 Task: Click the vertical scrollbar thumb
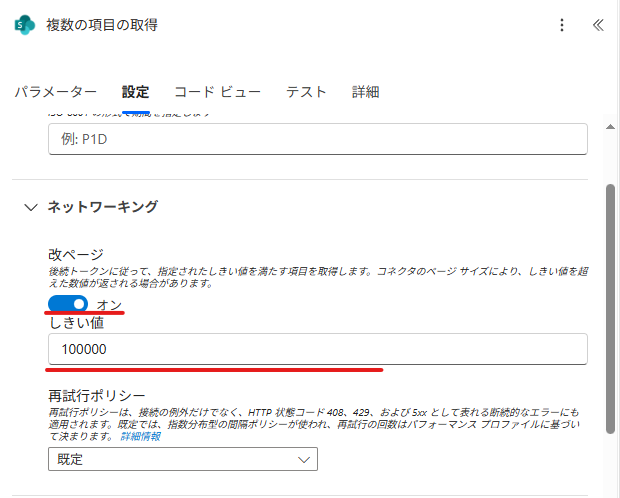(x=610, y=310)
